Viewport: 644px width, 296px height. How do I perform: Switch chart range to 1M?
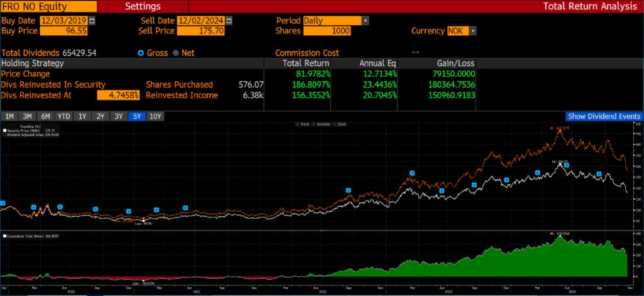tap(9, 117)
